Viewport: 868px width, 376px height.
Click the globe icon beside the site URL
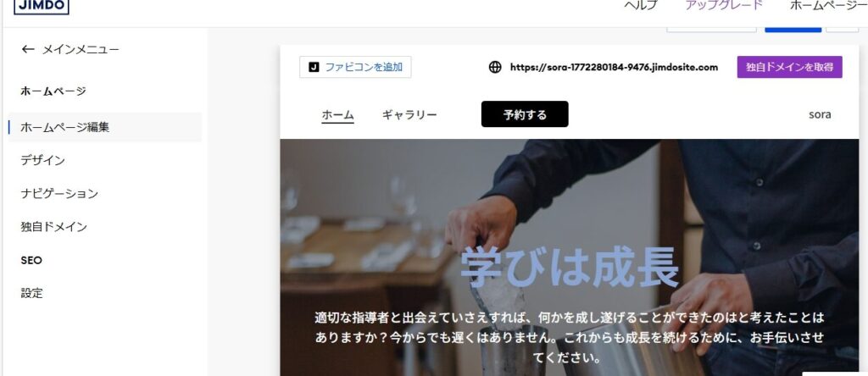(x=495, y=68)
